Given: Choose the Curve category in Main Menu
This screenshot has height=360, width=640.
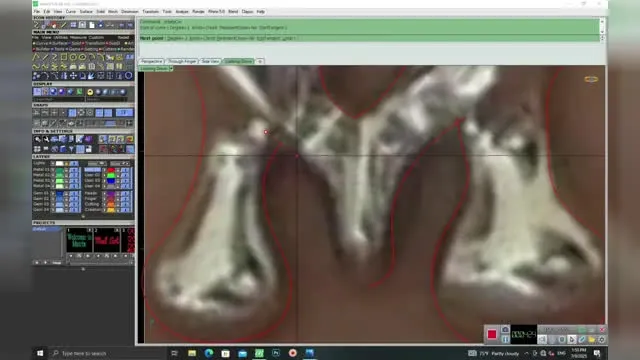Looking at the screenshot, I should (41, 43).
